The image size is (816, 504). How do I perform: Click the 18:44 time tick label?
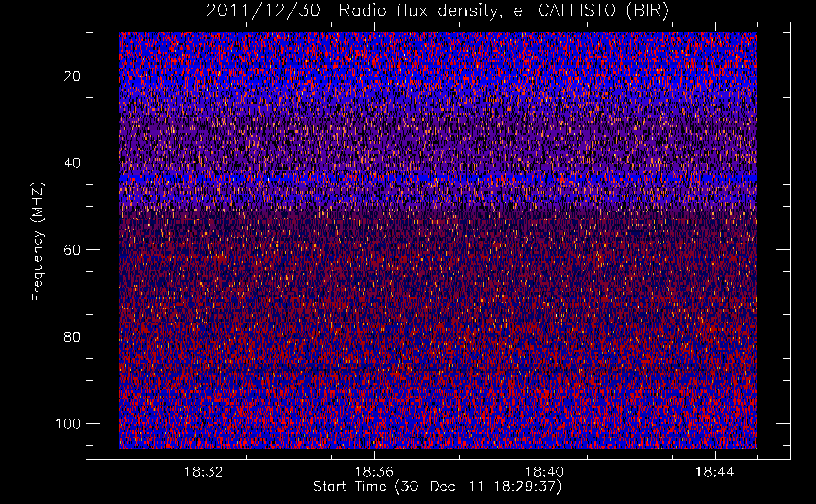pos(715,472)
